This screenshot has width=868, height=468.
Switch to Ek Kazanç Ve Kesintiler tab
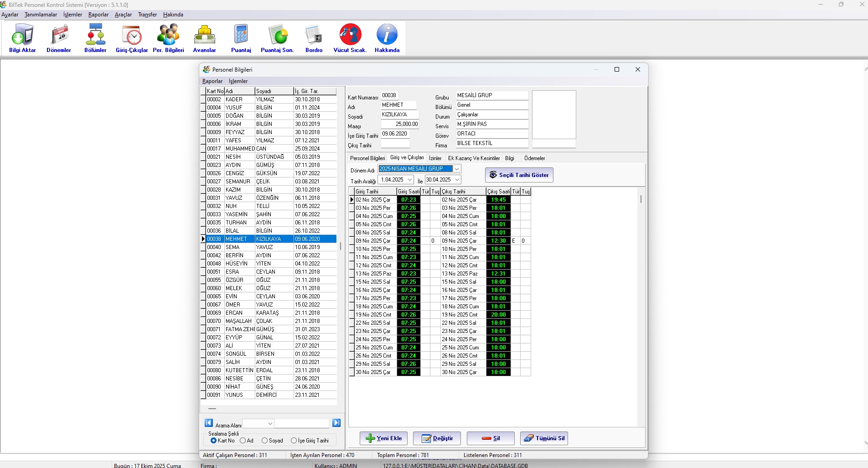[474, 158]
